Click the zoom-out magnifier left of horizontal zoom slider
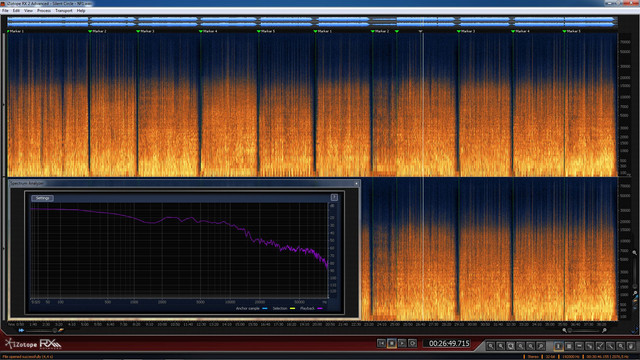This screenshot has width=640, height=360. coord(564,330)
